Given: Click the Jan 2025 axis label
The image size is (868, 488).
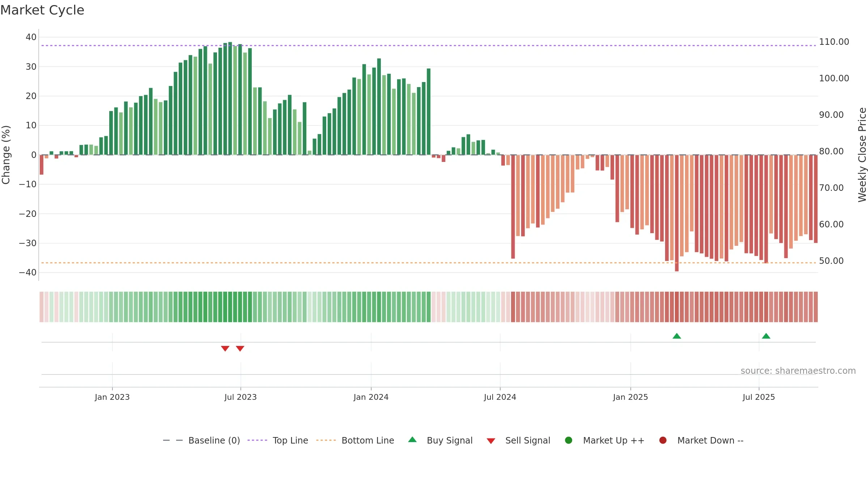Looking at the screenshot, I should (x=630, y=397).
